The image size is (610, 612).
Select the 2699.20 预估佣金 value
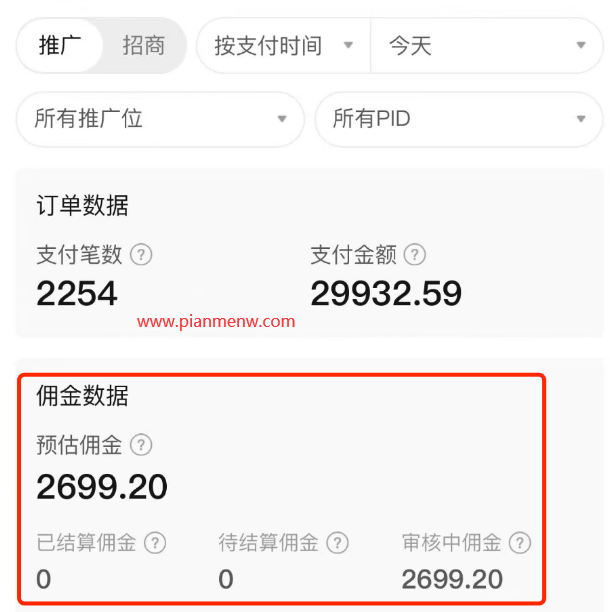102,487
